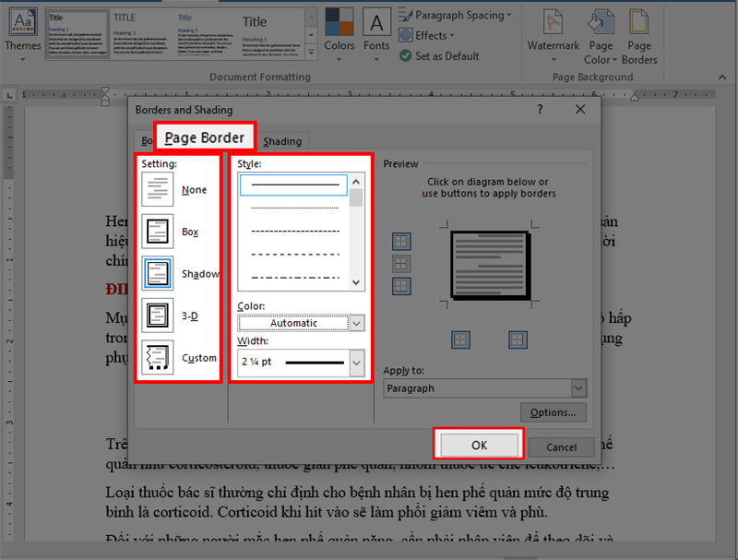Select the 3-D border setting

point(159,316)
